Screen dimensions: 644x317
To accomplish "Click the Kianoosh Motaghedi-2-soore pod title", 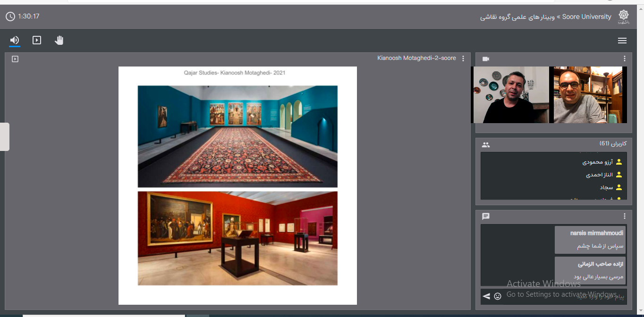I will 416,58.
